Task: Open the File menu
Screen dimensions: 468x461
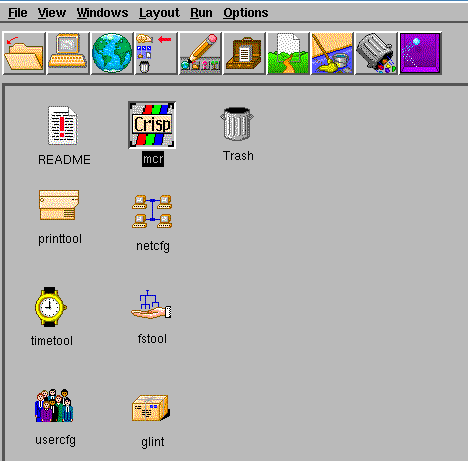Action: (x=17, y=13)
